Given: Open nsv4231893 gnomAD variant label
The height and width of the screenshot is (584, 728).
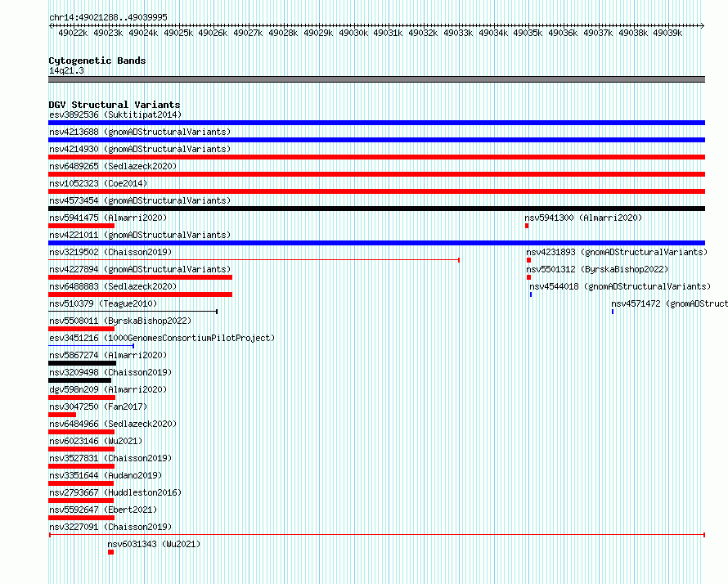Looking at the screenshot, I should coord(617,252).
